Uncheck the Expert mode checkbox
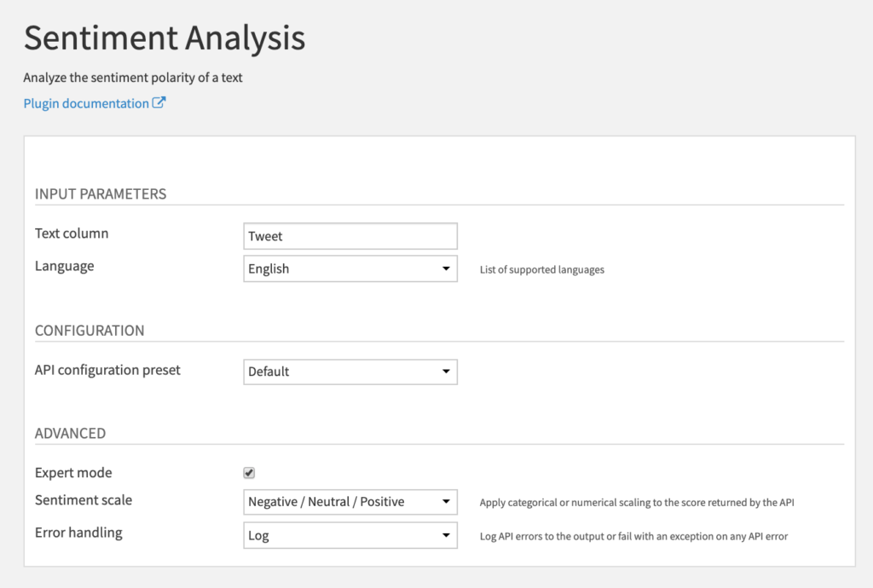The height and width of the screenshot is (588, 873). 249,473
